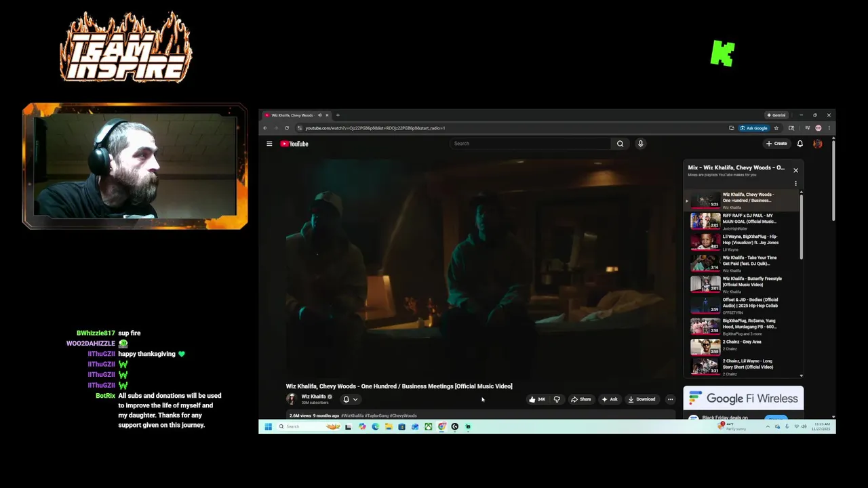Show hidden system tray icons chevron

click(768, 426)
